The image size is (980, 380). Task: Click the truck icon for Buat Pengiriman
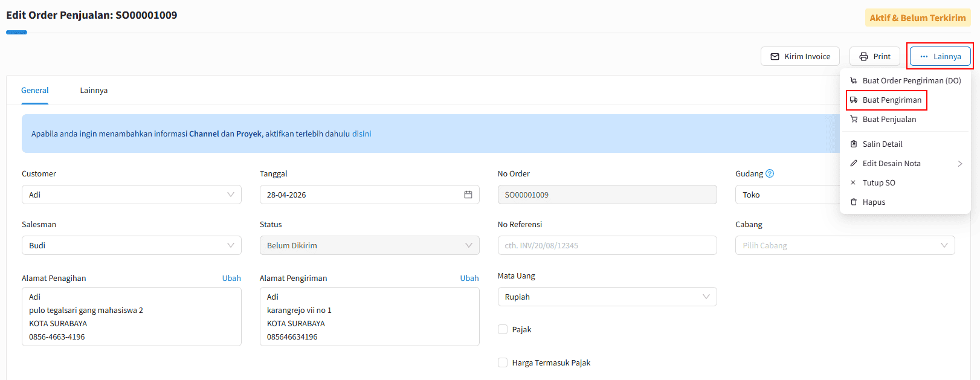coord(854,100)
